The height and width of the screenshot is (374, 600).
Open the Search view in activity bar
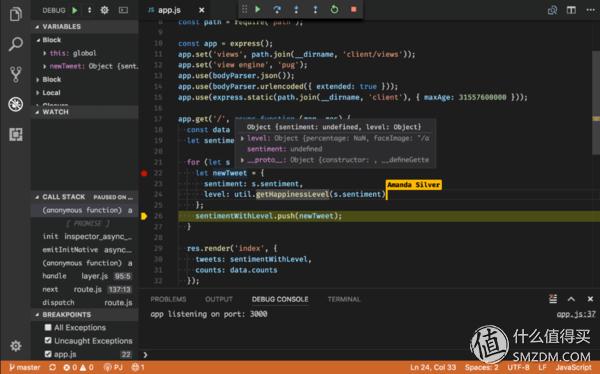16,44
